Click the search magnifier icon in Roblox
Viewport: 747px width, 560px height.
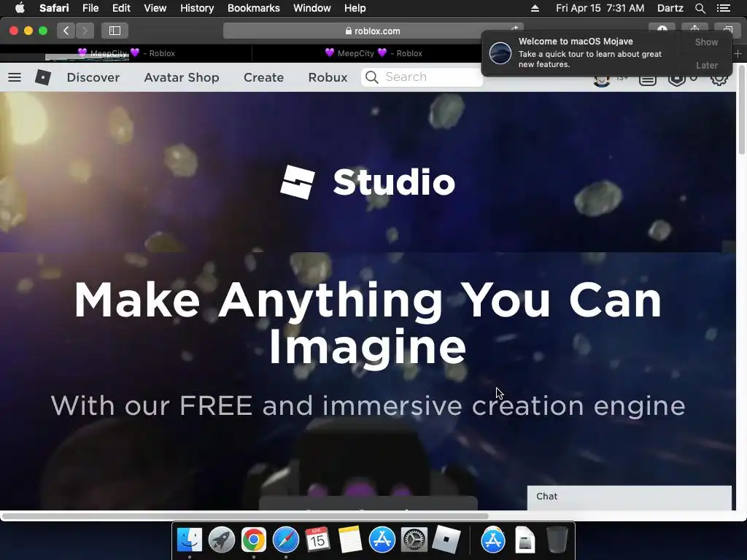(372, 77)
